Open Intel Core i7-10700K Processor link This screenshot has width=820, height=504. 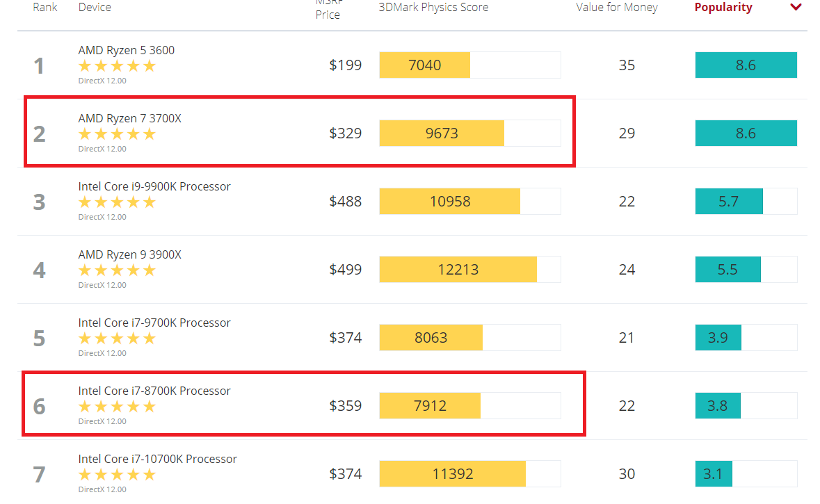(x=157, y=459)
